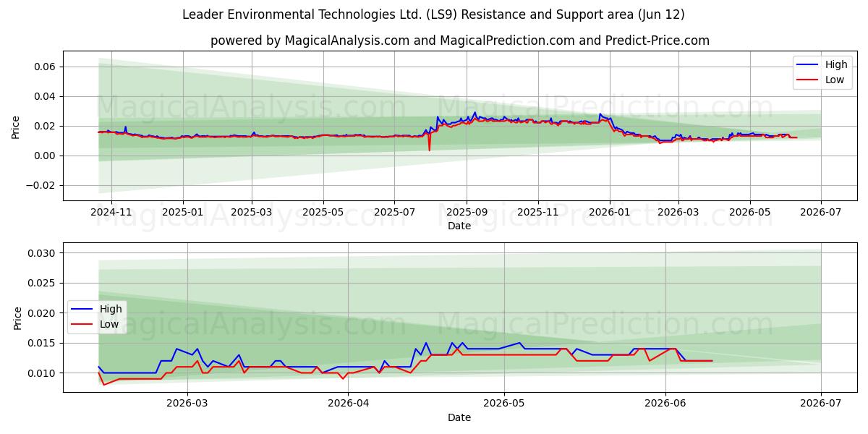Click the sharp downward price spike in August 2025
This screenshot has height=434, width=868.
pos(430,149)
